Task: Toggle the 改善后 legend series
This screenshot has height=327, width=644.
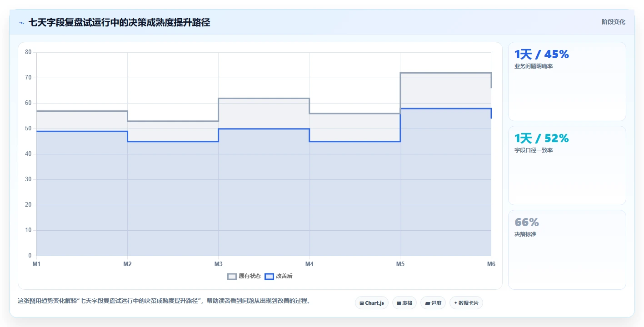Action: coord(279,276)
